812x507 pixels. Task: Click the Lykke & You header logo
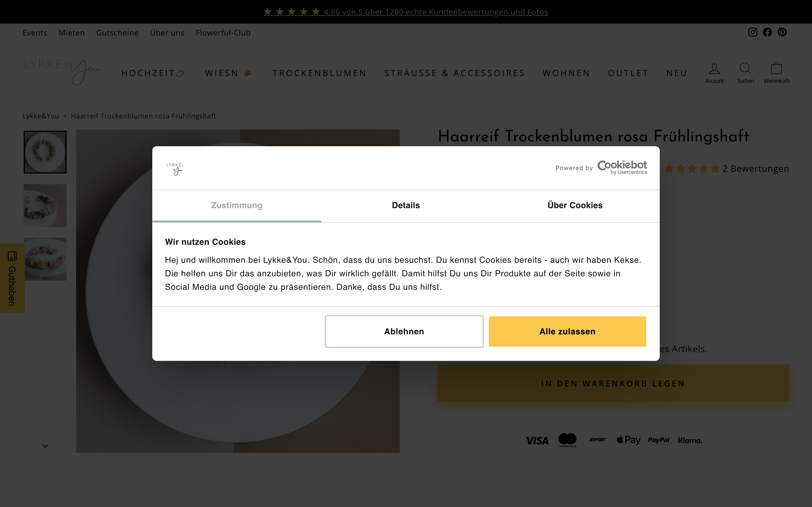coord(62,72)
